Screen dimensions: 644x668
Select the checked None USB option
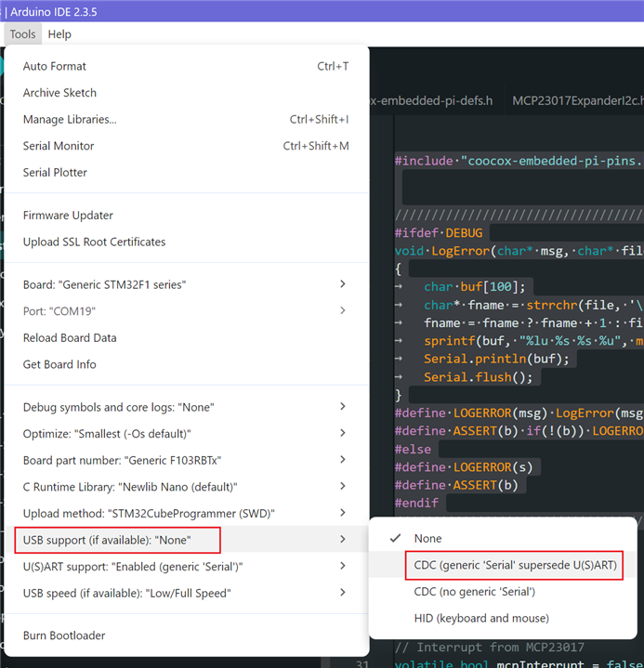[x=428, y=538]
